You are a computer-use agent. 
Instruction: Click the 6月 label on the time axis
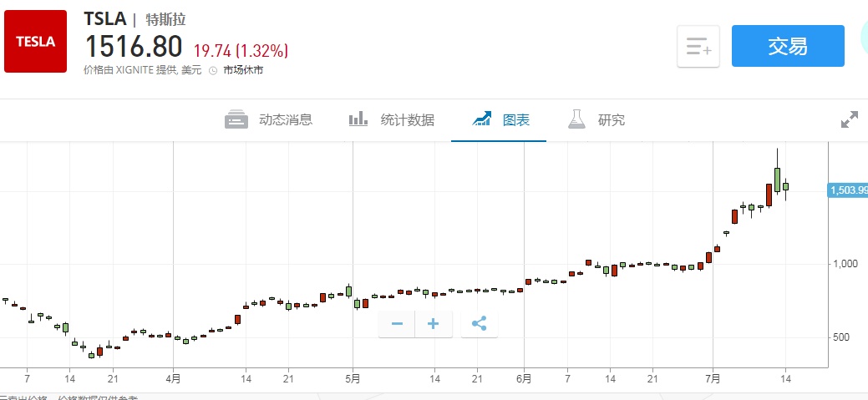point(525,379)
